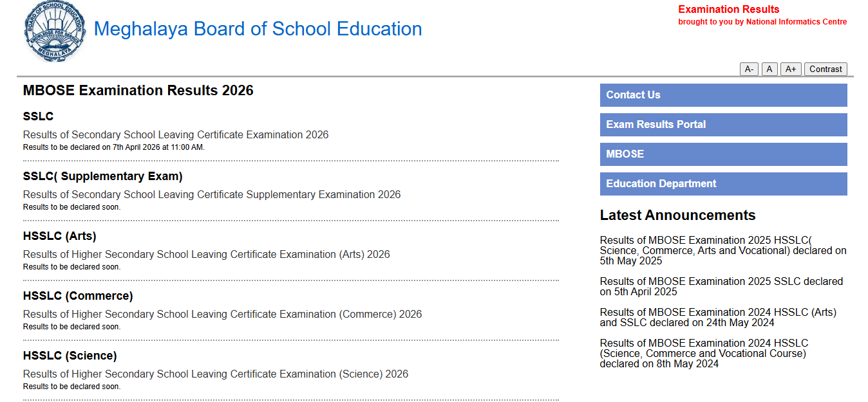The width and height of the screenshot is (868, 402).
Task: Open SSLC Examination 2026 results link
Action: click(x=176, y=135)
